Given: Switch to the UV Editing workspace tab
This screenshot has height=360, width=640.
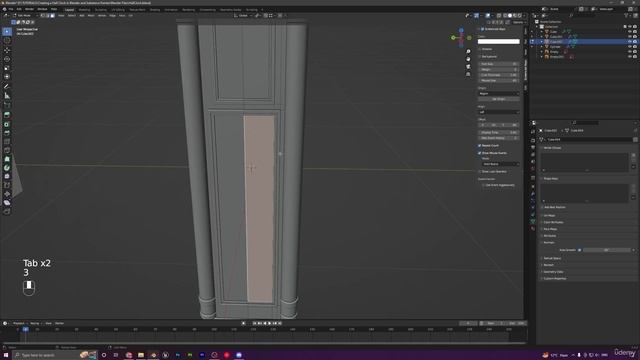Looking at the screenshot, I should [x=118, y=9].
